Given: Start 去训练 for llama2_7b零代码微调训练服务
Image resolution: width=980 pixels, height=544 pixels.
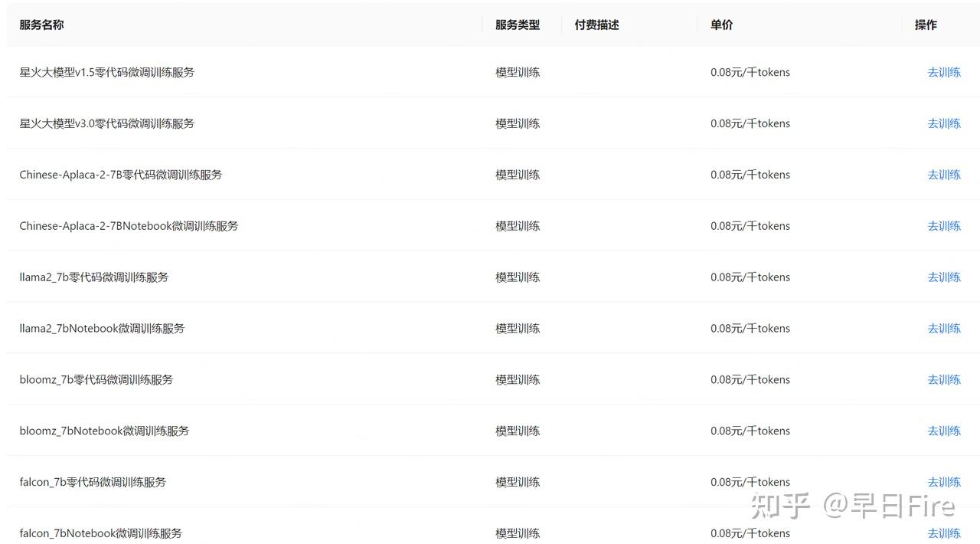Looking at the screenshot, I should (944, 277).
